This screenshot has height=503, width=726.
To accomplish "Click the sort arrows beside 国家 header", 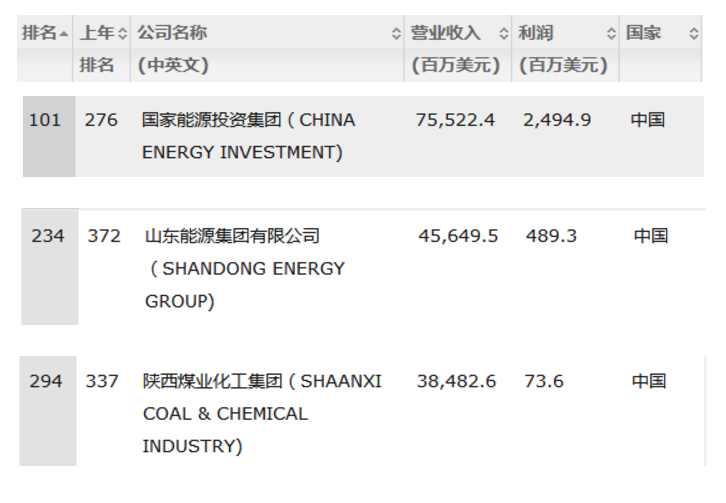I will pos(694,34).
